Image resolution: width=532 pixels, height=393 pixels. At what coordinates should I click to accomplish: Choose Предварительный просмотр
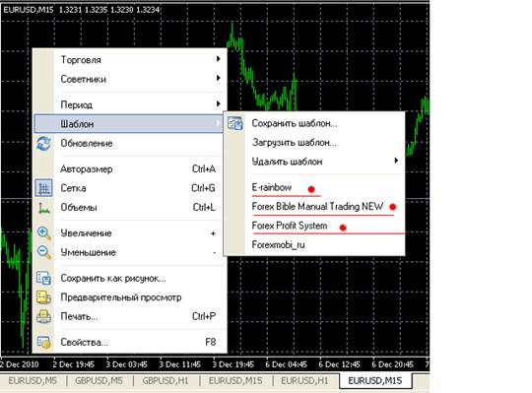click(x=130, y=297)
